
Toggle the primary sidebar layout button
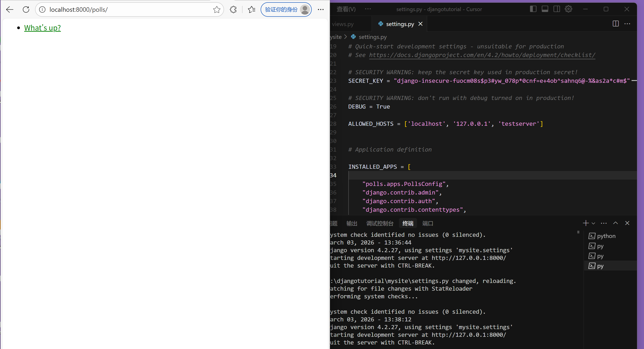click(x=533, y=9)
